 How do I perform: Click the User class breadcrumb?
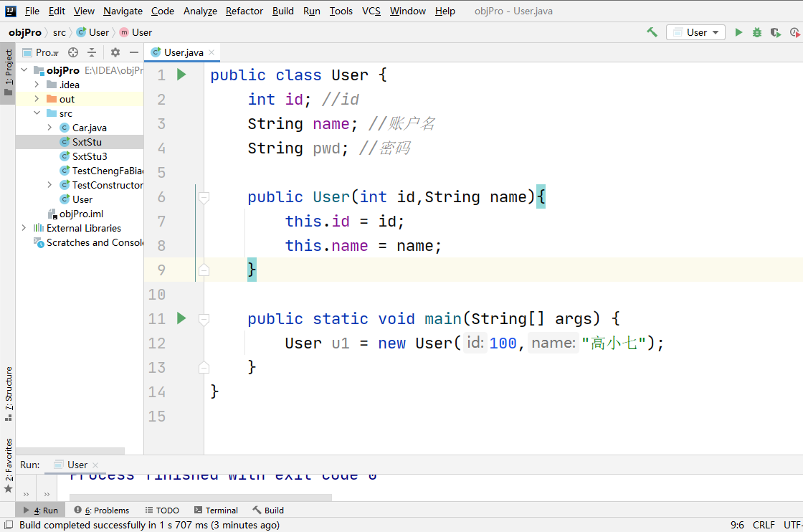92,32
